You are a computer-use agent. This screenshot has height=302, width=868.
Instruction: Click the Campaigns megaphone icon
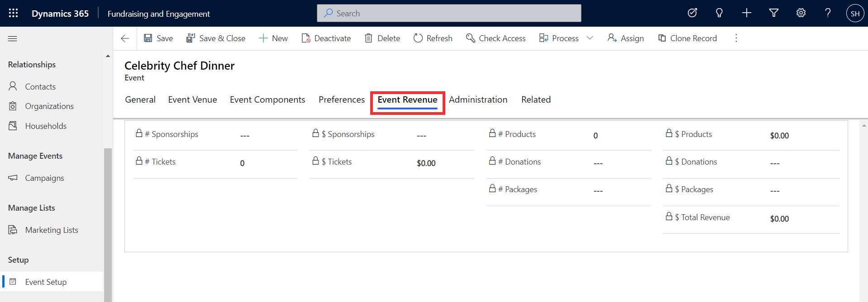coord(13,178)
